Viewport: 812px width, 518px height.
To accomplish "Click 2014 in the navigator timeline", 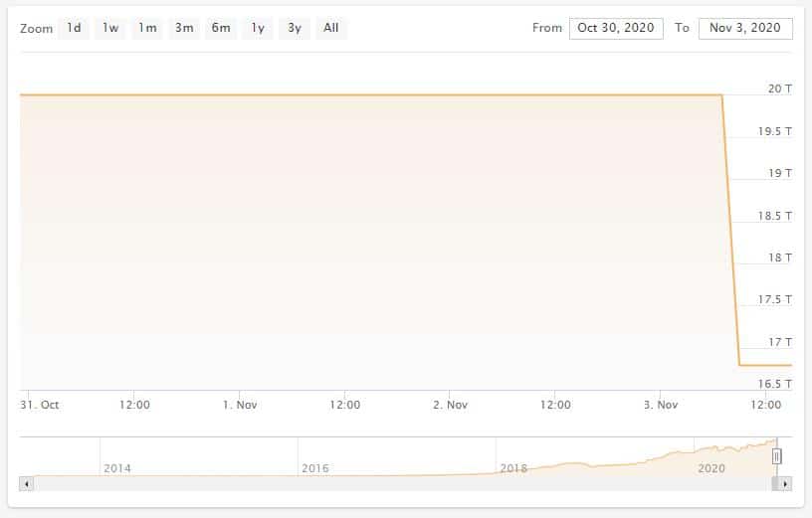I will click(117, 468).
